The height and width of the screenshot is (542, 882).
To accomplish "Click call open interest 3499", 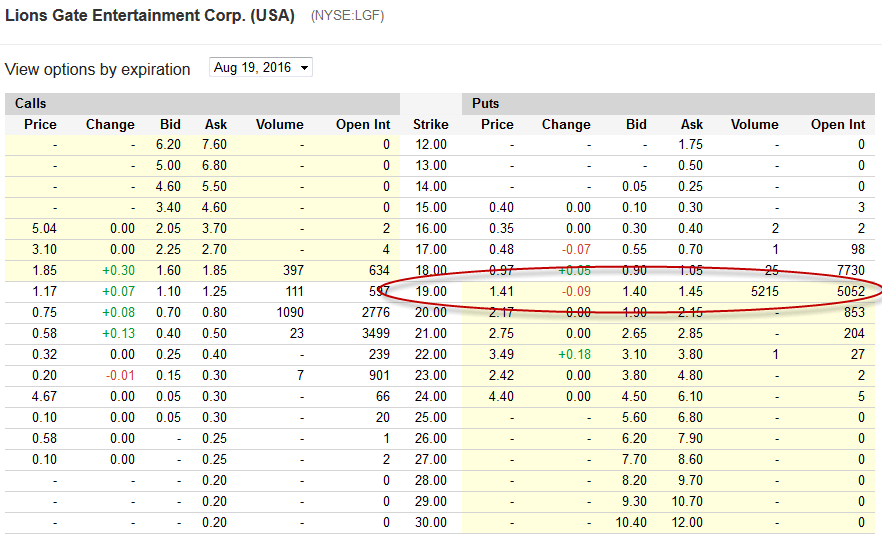I will click(x=376, y=333).
